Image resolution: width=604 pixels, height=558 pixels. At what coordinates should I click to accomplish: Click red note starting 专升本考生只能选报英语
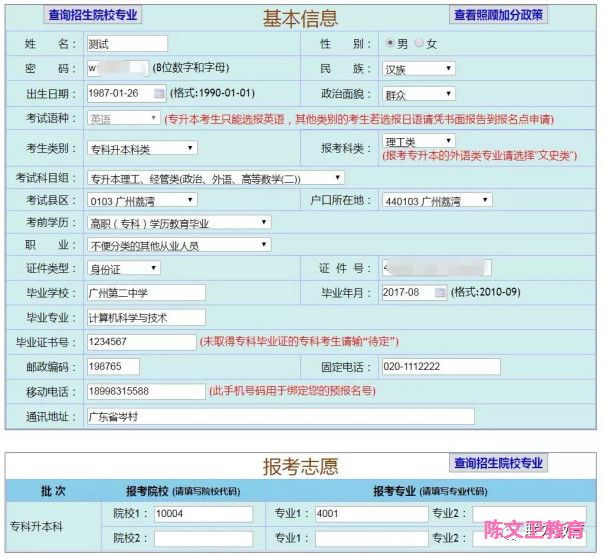(359, 119)
